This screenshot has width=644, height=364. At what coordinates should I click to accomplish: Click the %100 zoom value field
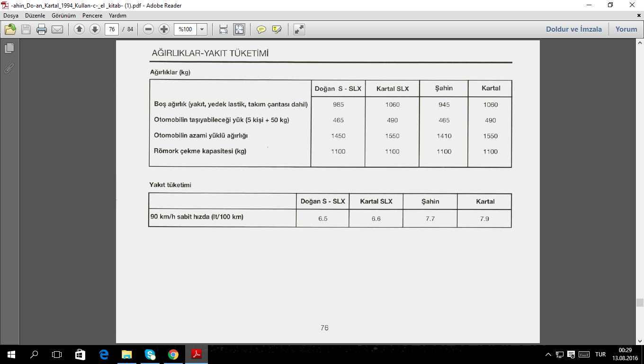[186, 29]
